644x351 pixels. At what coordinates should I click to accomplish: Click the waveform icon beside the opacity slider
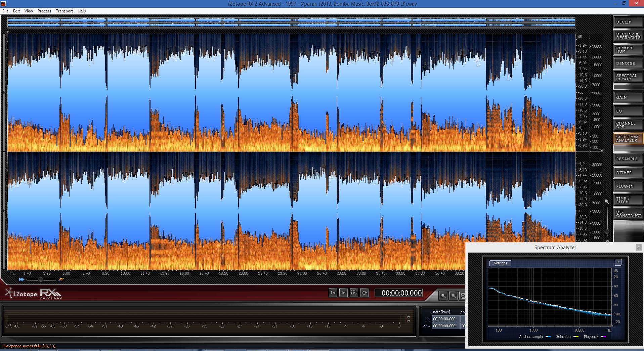click(22, 279)
